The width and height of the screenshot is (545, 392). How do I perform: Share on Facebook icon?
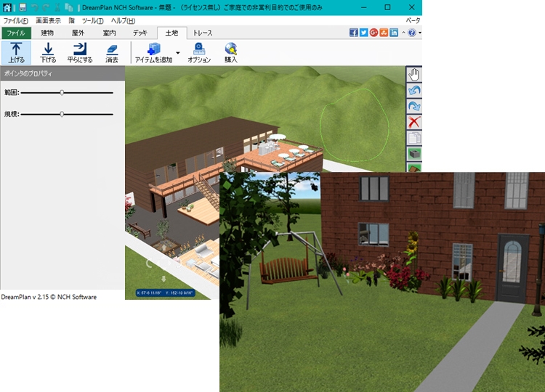[x=353, y=33]
